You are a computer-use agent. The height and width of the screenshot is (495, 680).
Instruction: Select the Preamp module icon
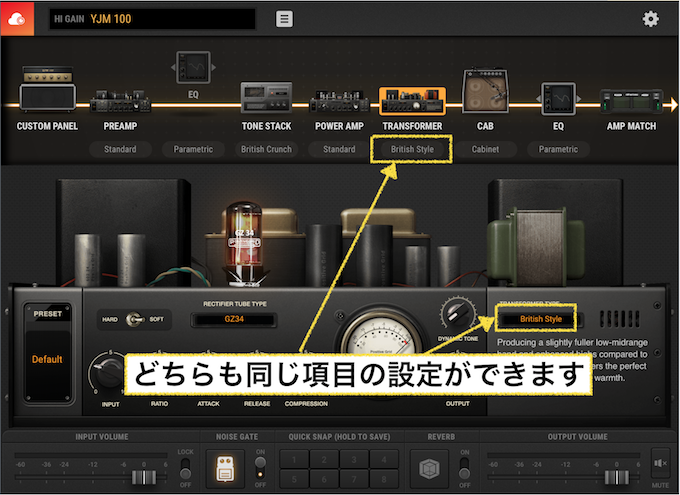tap(120, 102)
